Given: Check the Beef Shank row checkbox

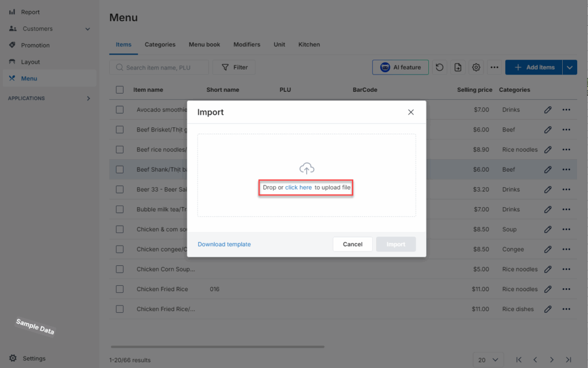Looking at the screenshot, I should [119, 169].
